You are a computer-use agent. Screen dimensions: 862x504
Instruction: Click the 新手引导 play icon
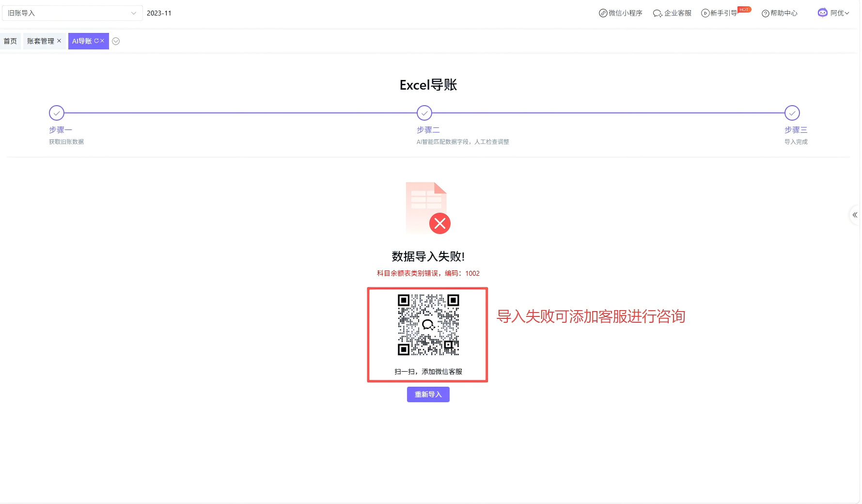pos(705,13)
